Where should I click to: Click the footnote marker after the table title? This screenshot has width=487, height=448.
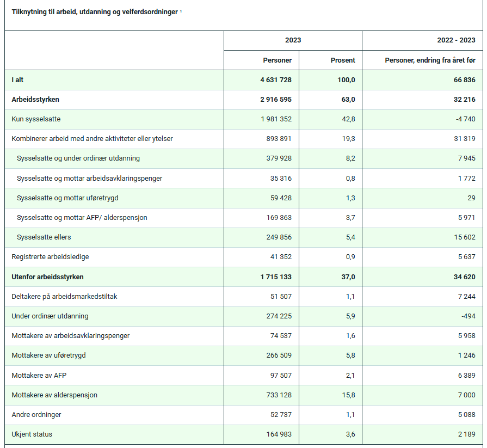coord(181,11)
